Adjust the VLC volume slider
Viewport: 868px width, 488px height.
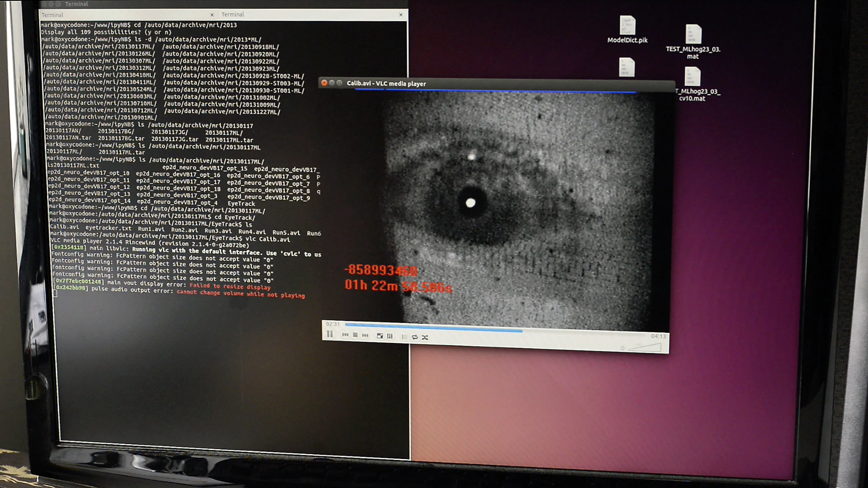tap(646, 348)
